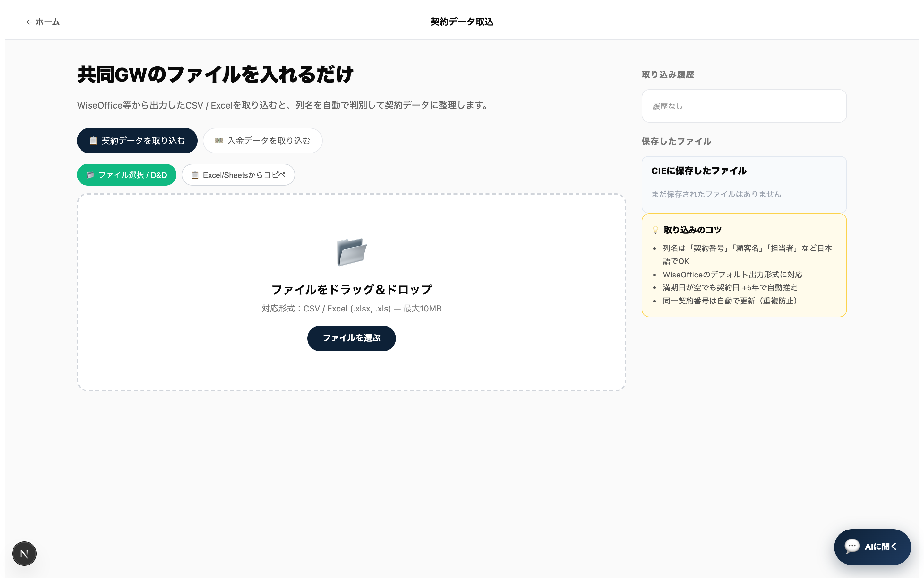This screenshot has height=578, width=924.
Task: Click the clipboard icon in Excel/Sheetsからコピペ
Action: (x=195, y=175)
